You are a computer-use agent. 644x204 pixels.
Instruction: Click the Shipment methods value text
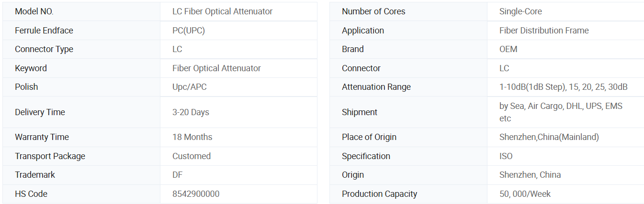click(x=561, y=112)
